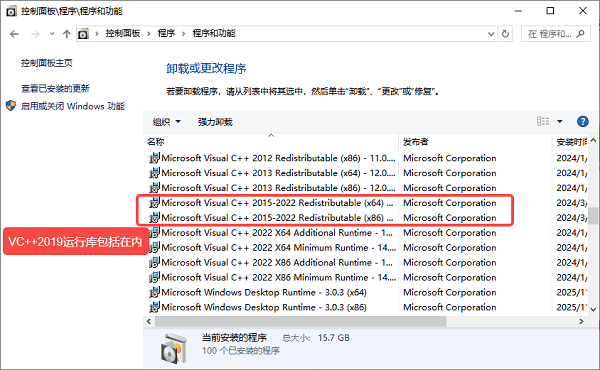Open 启用或关闭 Windows 功能 link
The width and height of the screenshot is (600, 370).
point(73,106)
